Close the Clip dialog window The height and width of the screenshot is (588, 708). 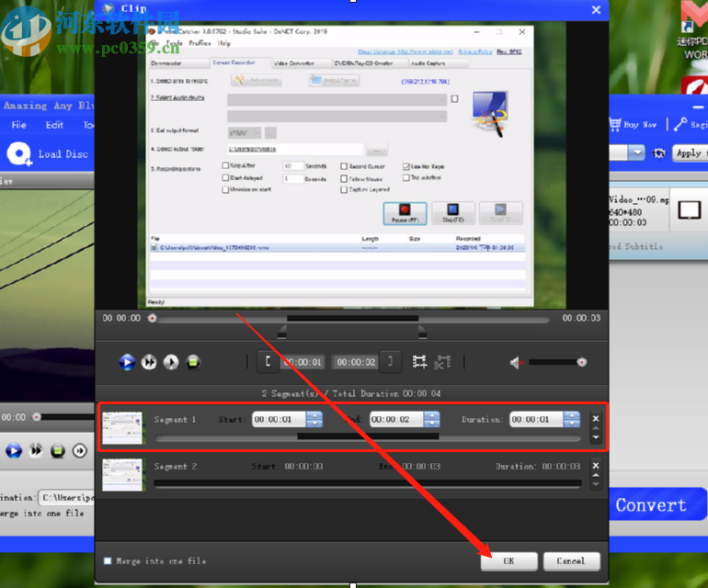596,9
